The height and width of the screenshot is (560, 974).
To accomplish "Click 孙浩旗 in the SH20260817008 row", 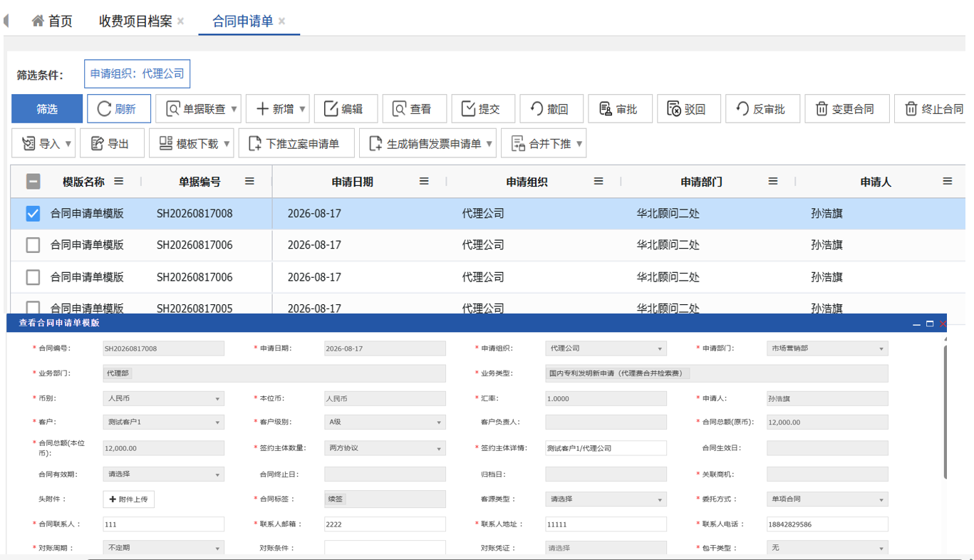I will tap(827, 213).
